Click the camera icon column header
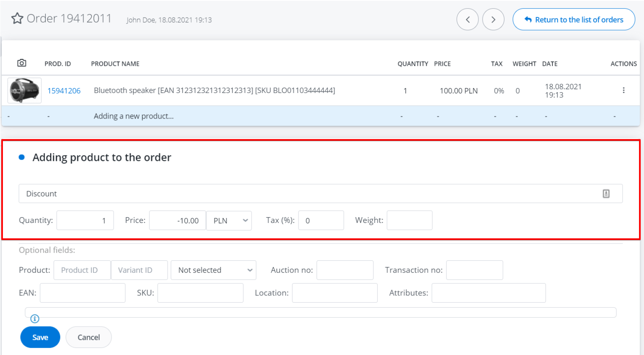 [22, 63]
